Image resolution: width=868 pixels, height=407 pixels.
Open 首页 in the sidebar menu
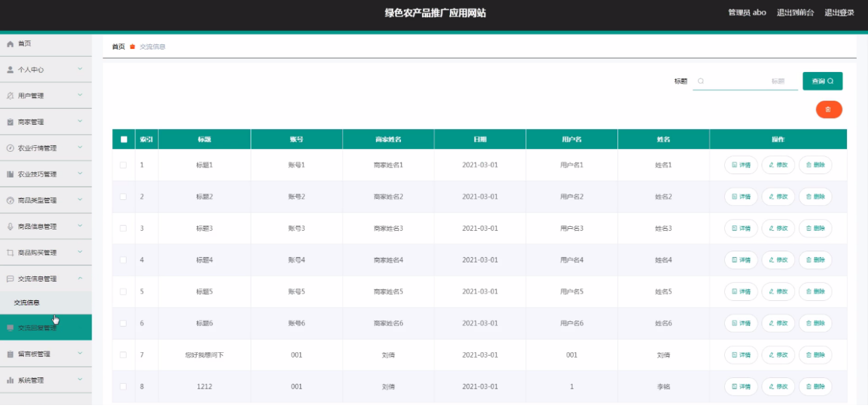tap(46, 44)
